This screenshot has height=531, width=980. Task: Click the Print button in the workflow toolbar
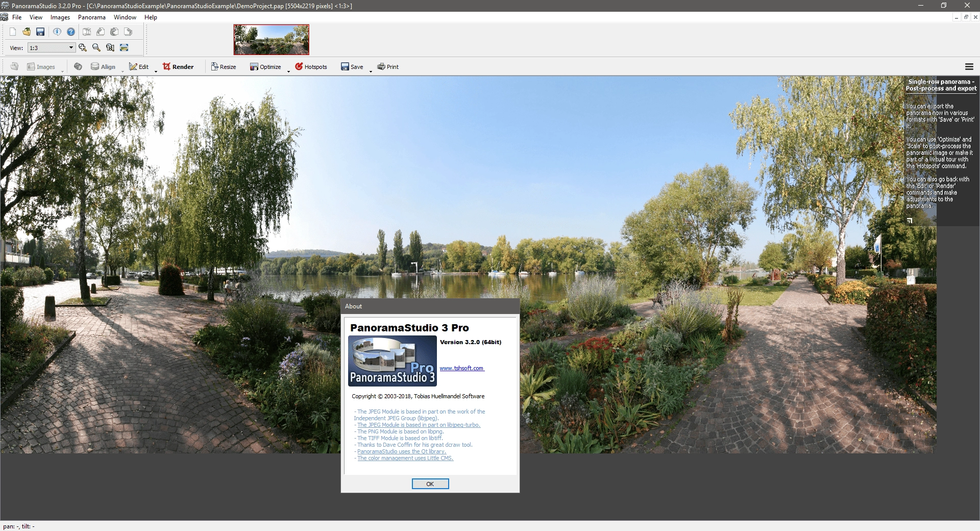(388, 67)
